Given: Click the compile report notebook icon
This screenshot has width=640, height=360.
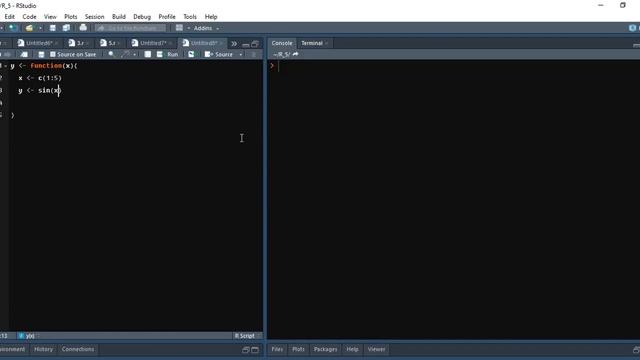Looking at the screenshot, I should click(148, 54).
